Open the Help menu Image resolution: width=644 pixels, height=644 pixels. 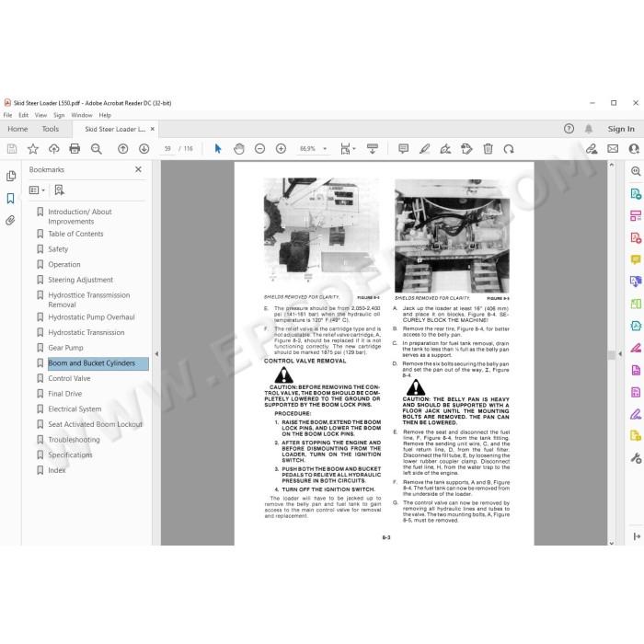point(105,115)
